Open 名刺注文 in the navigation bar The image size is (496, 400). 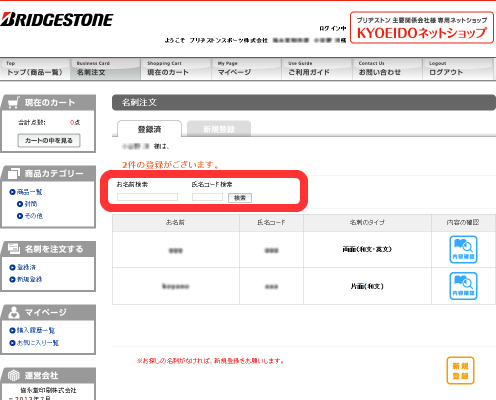[x=105, y=69]
